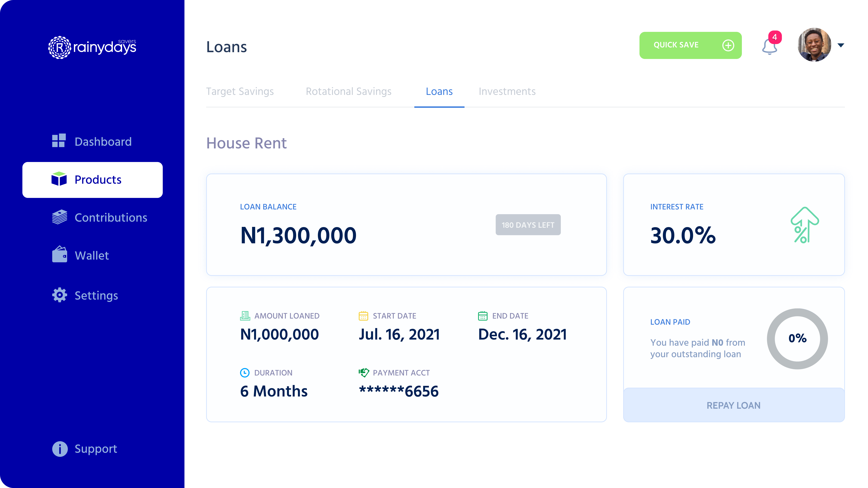Screen dimensions: 868x488
Task: Click the plus icon in Quick Save
Action: (728, 45)
